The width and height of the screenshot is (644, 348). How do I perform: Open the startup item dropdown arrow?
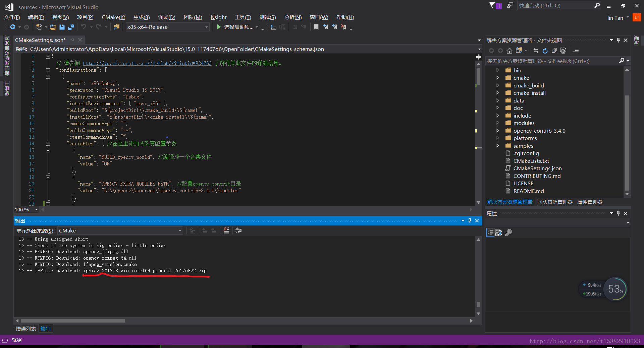(257, 27)
